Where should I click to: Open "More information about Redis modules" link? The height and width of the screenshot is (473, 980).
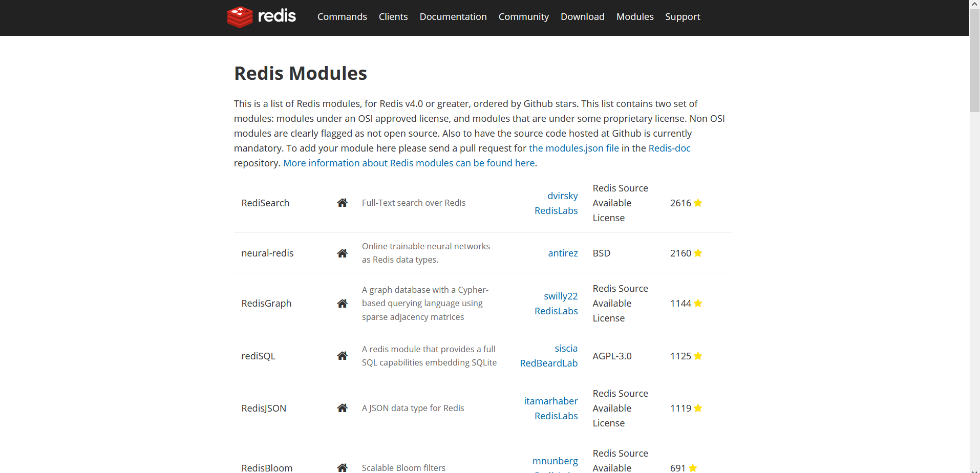point(409,163)
